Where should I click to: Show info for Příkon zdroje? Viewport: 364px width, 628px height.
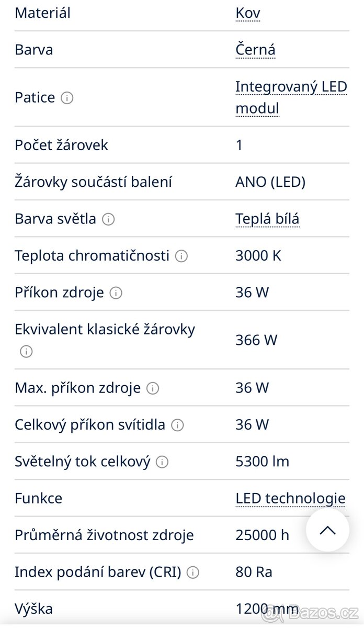pos(116,293)
